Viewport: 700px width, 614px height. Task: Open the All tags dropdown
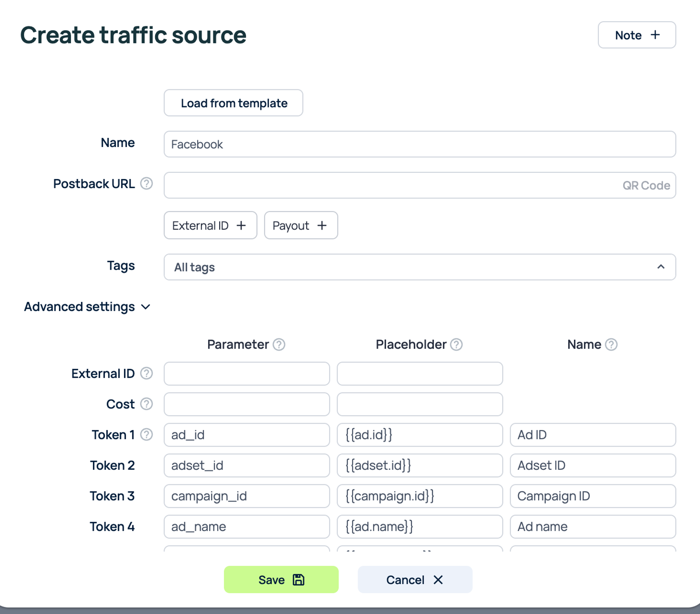click(x=420, y=267)
